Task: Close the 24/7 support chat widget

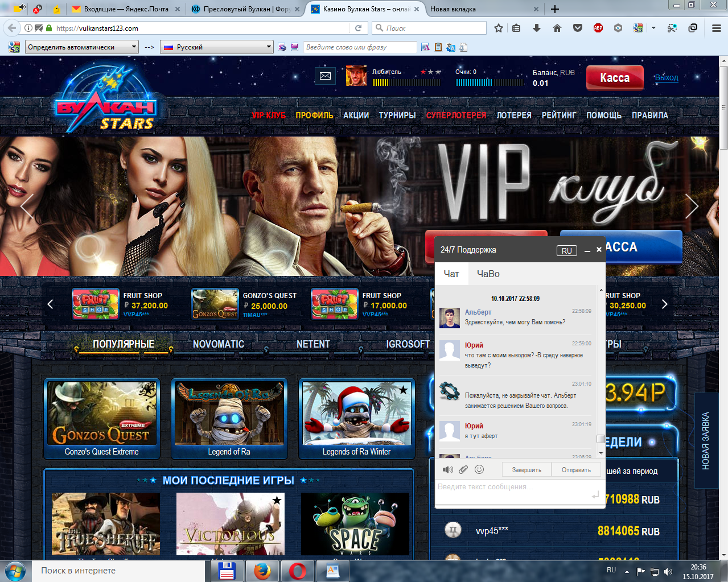Action: 599,250
